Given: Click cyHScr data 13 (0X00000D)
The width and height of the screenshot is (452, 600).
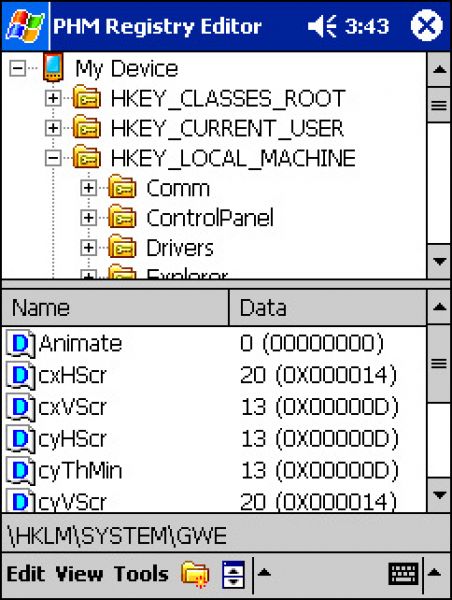Looking at the screenshot, I should point(319,439).
